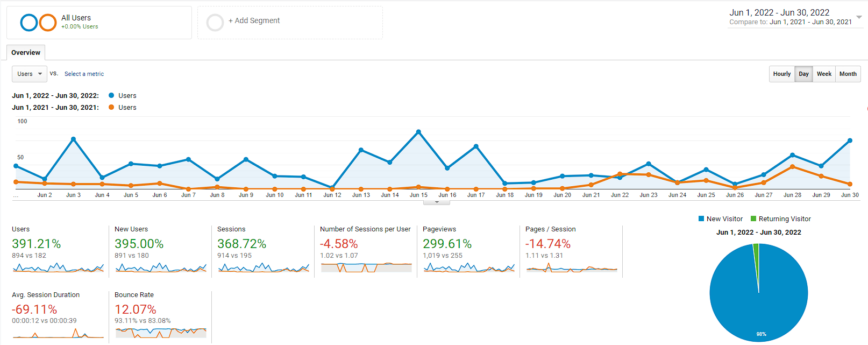Switch chart granularity to Week
This screenshot has height=345, width=868.
[824, 74]
